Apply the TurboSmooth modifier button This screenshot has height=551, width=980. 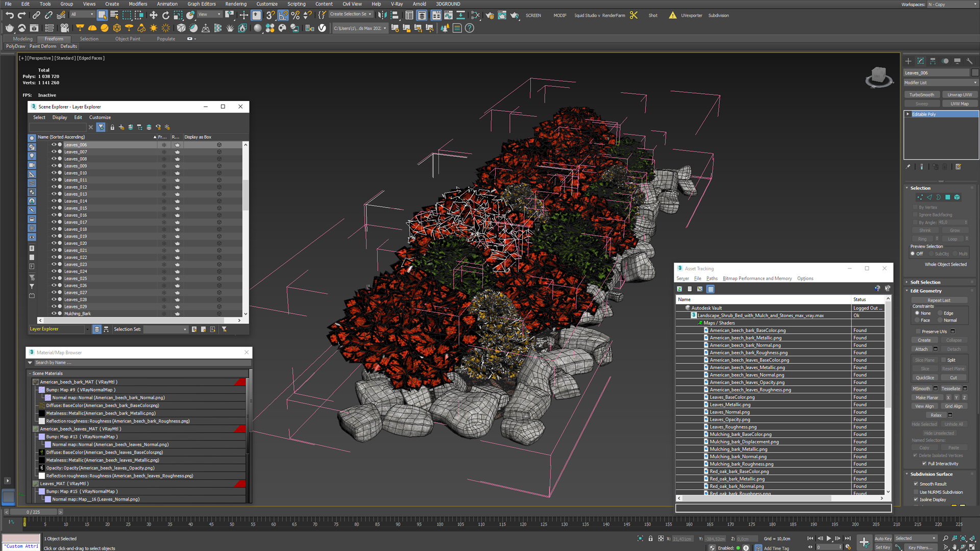(922, 95)
